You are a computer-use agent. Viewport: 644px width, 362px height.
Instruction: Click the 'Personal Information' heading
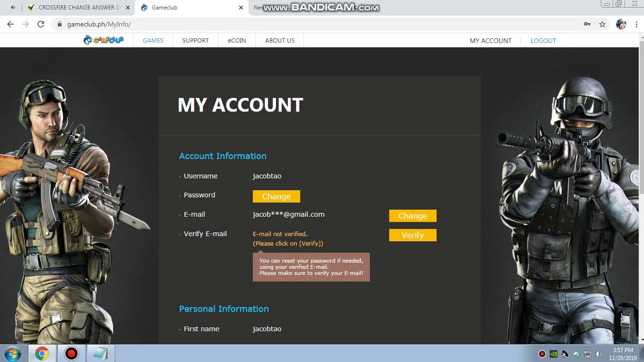point(224,309)
